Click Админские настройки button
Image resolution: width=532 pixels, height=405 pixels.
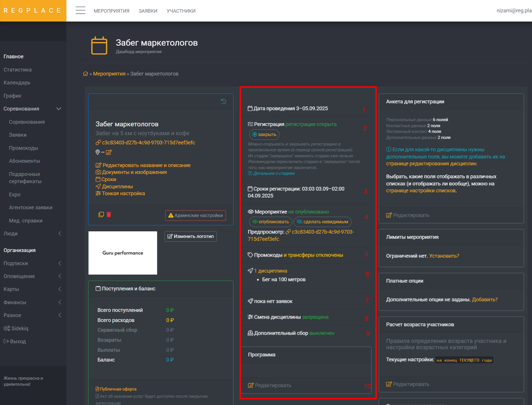pos(196,215)
